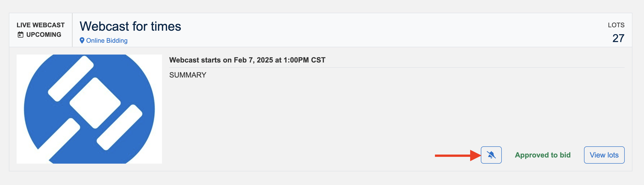
Task: Turn on webcast notifications using the bell toggle
Action: [x=491, y=155]
